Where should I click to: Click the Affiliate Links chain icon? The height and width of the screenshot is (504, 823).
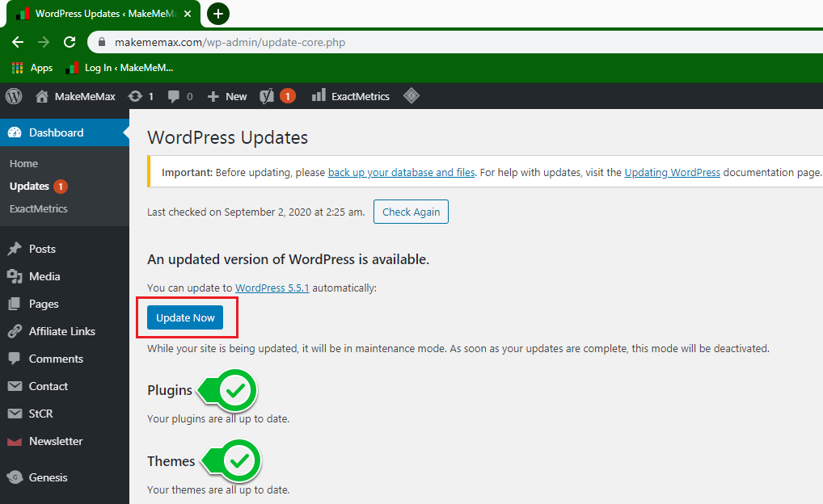click(15, 331)
